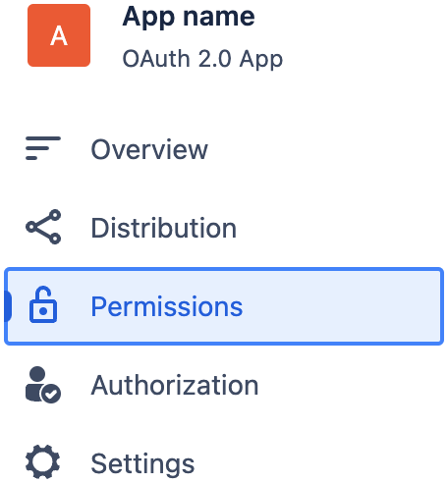Viewport: 448px width, 483px height.
Task: Click the Permissions text label
Action: tap(167, 306)
